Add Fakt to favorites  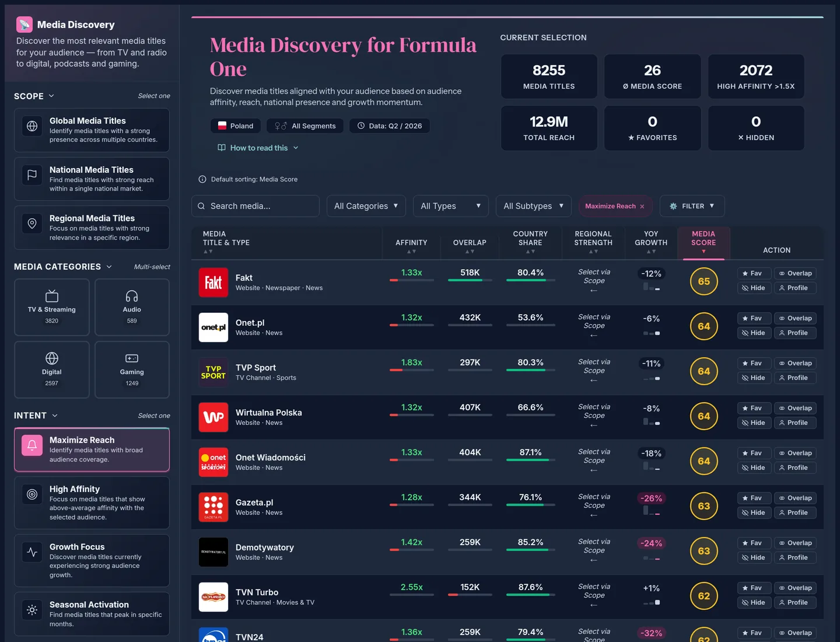(754, 273)
